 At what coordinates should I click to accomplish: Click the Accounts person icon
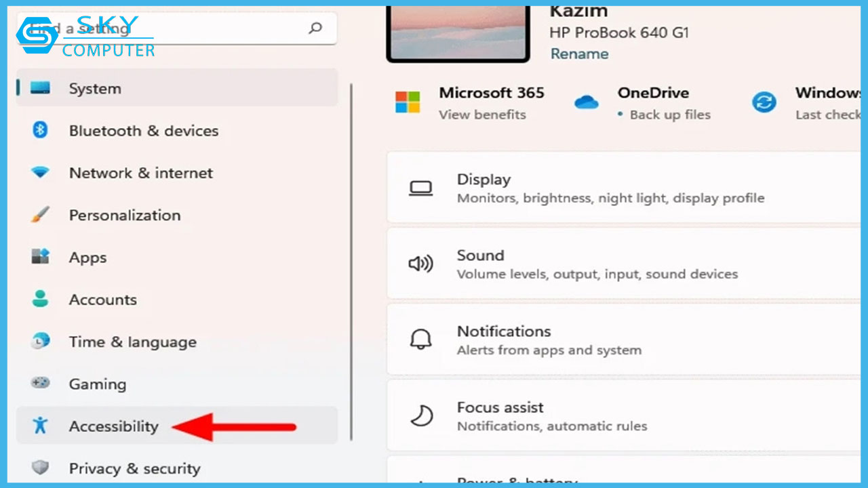tap(40, 300)
